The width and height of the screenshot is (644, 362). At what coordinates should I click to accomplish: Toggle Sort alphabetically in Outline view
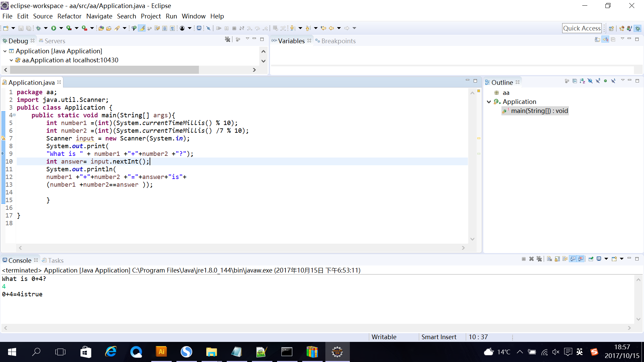582,81
